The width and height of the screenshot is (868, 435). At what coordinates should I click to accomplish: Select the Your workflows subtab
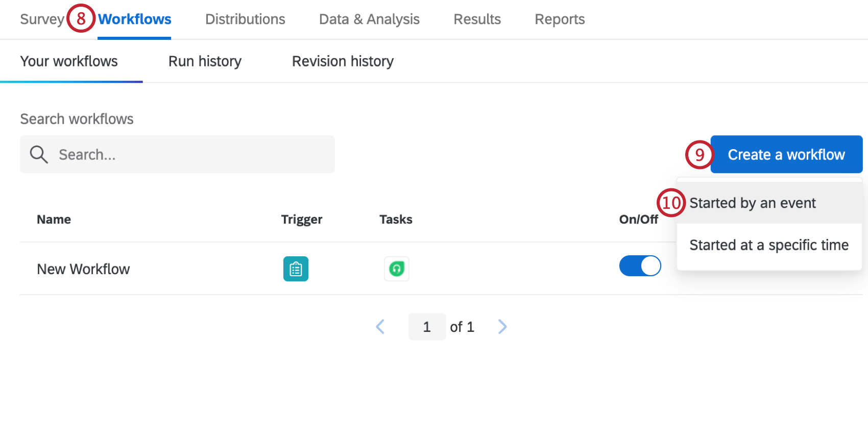(69, 61)
